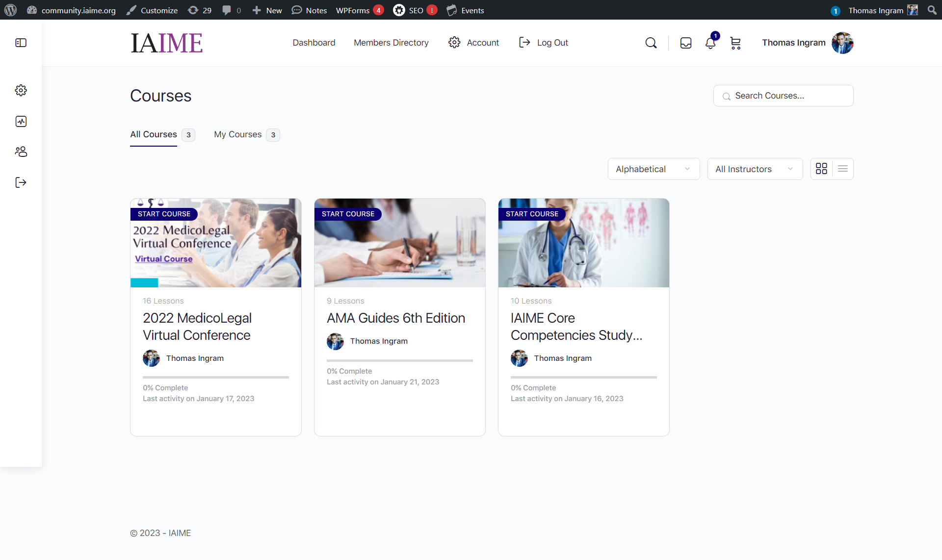This screenshot has width=942, height=560.
Task: Click '16 Lessons' label
Action: (x=163, y=301)
